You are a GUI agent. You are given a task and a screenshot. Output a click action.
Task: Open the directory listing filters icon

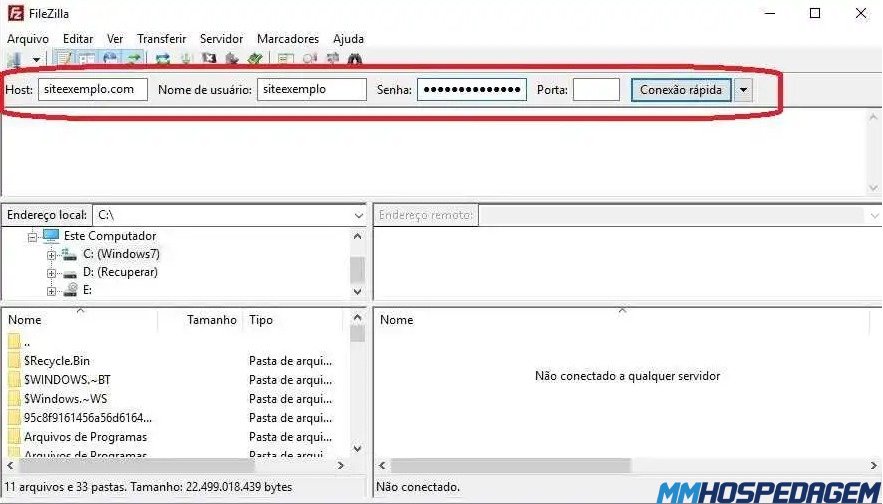(x=286, y=59)
